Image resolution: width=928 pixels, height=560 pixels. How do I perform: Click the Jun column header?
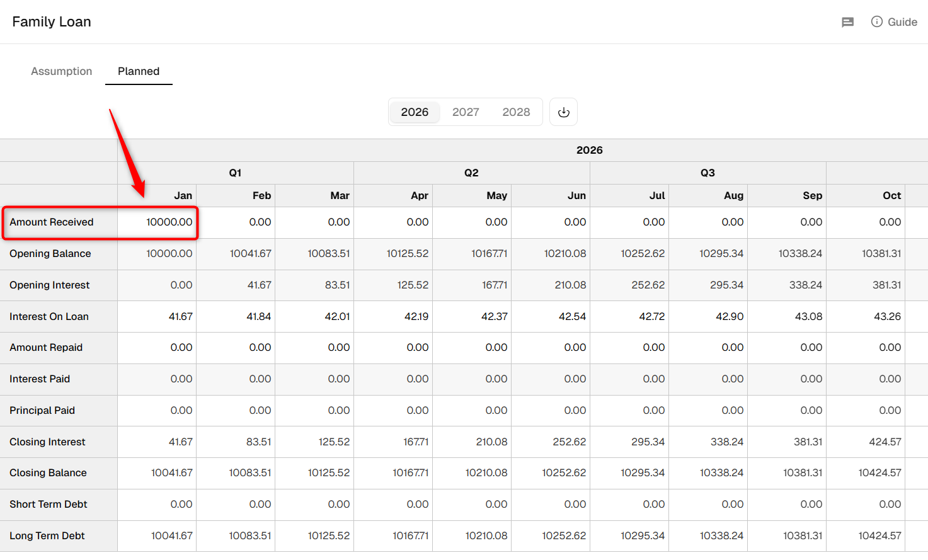point(576,196)
